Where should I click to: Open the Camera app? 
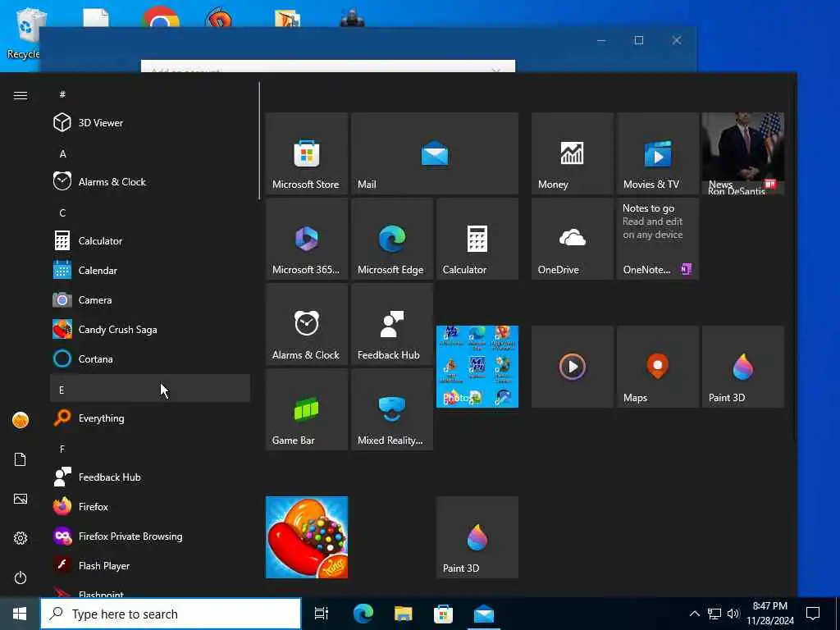pos(150,299)
